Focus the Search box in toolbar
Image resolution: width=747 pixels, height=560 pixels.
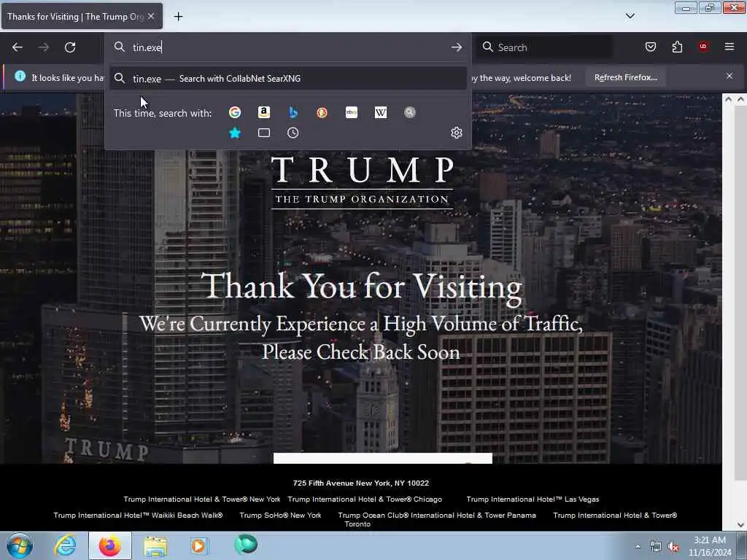(544, 47)
